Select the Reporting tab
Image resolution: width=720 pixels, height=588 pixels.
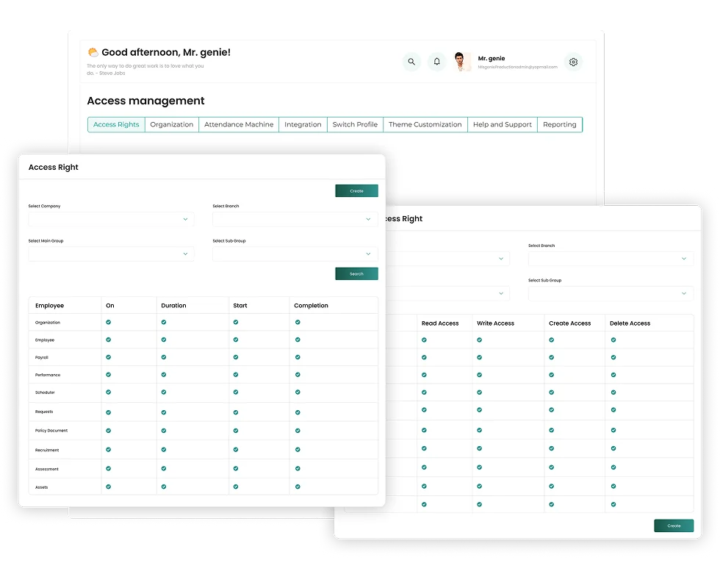pos(559,125)
